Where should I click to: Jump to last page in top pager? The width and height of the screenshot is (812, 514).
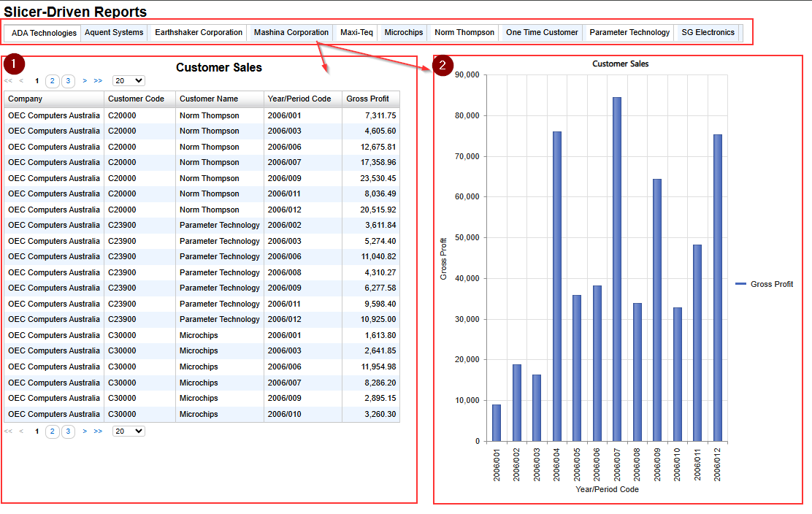click(x=98, y=81)
